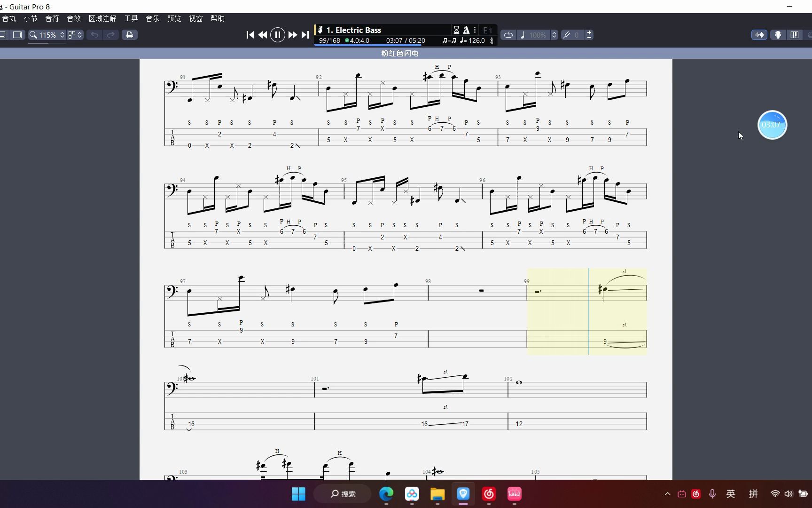Click the transpose plus/minus adjust button
Image resolution: width=812 pixels, height=508 pixels.
click(589, 35)
